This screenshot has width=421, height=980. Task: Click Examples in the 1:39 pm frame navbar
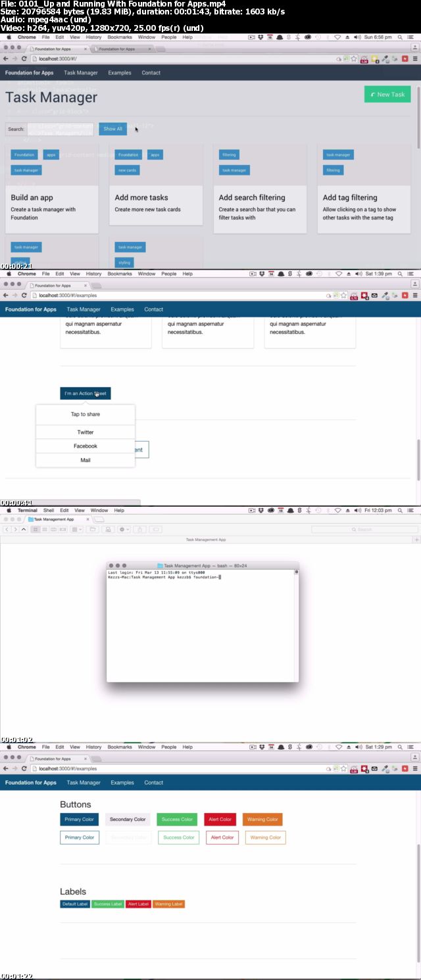[x=122, y=310]
